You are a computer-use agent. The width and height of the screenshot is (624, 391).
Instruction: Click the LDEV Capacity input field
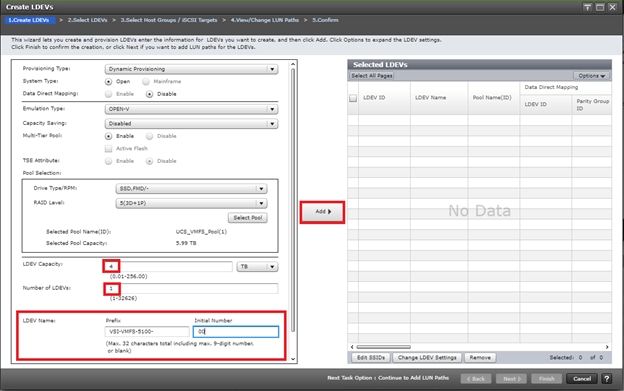click(x=169, y=267)
